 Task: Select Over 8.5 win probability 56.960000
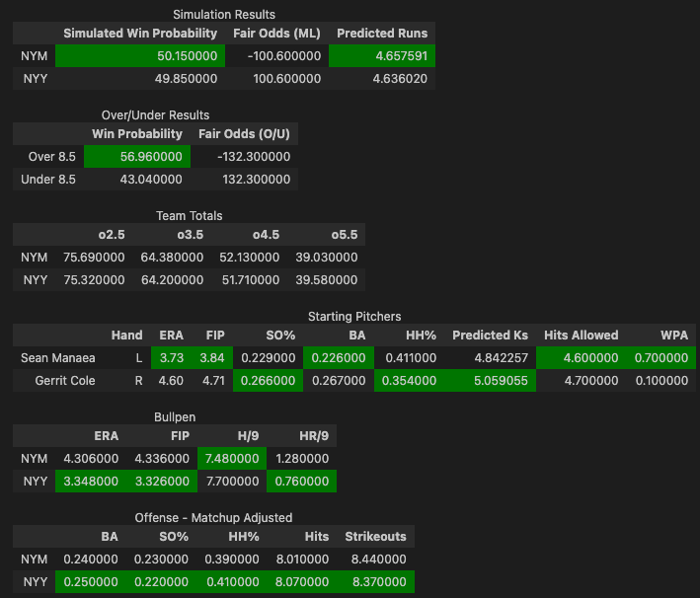137,157
